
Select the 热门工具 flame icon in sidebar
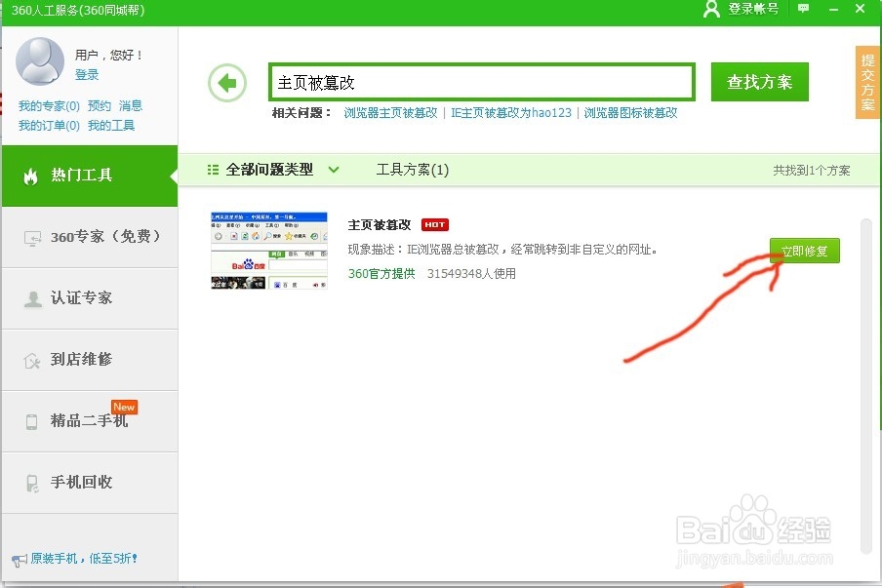(30, 176)
